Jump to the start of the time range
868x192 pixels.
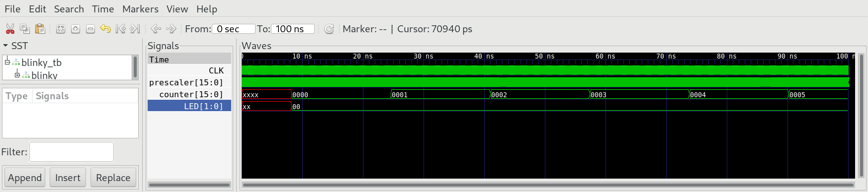pyautogui.click(x=120, y=29)
